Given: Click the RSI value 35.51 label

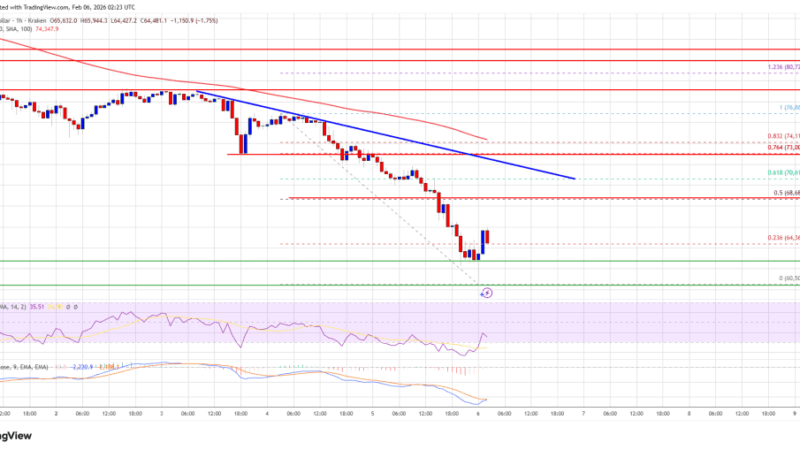Looking at the screenshot, I should [36, 307].
